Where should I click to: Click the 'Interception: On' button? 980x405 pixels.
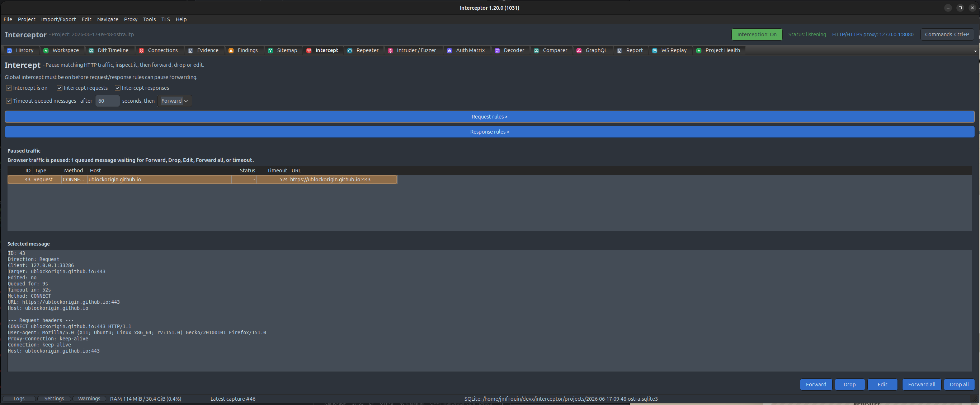click(x=757, y=34)
